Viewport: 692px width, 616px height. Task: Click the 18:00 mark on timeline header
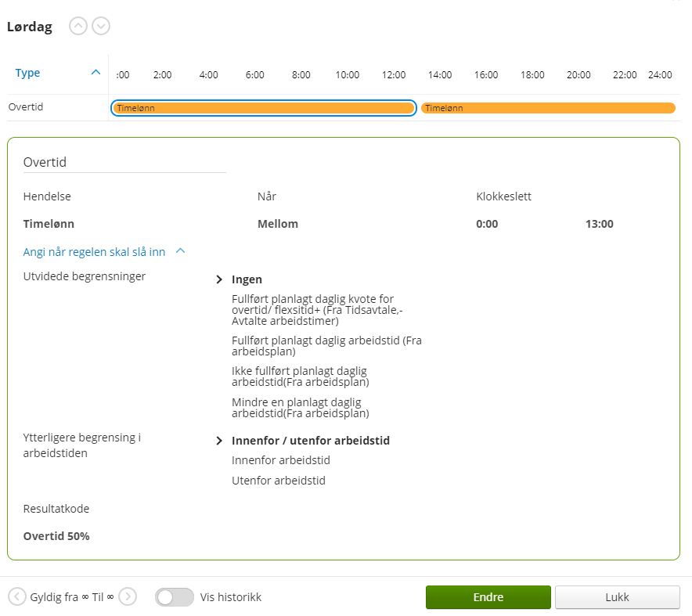(532, 75)
